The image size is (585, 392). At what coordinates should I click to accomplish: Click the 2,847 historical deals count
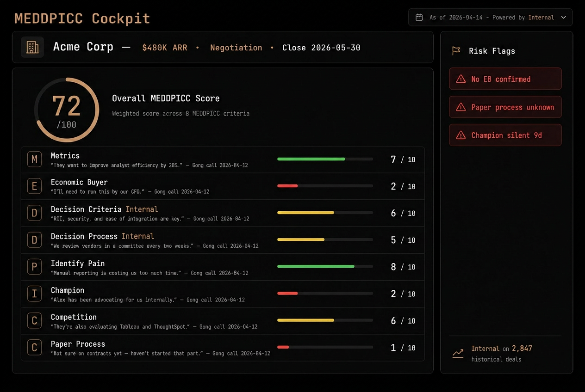[x=522, y=349]
